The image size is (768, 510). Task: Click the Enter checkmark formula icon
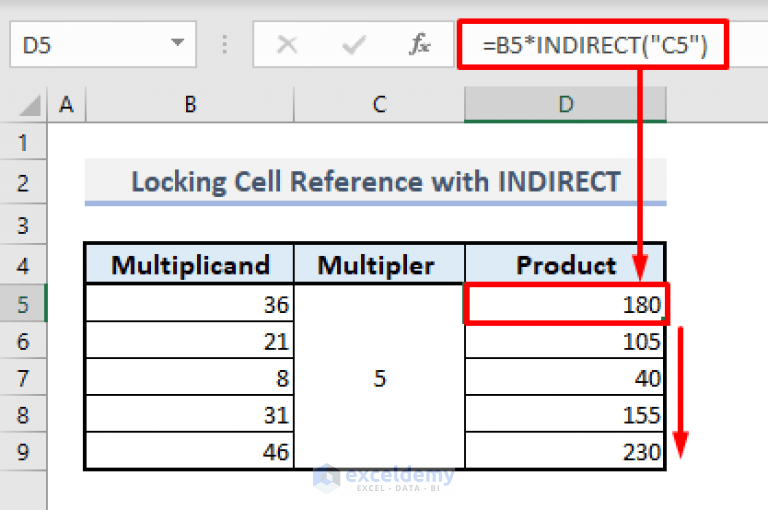(354, 45)
